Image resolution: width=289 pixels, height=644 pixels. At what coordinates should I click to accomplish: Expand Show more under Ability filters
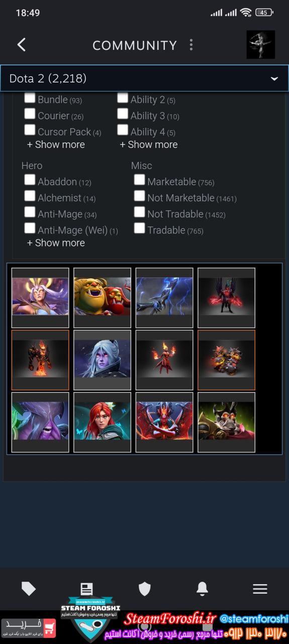(x=149, y=144)
